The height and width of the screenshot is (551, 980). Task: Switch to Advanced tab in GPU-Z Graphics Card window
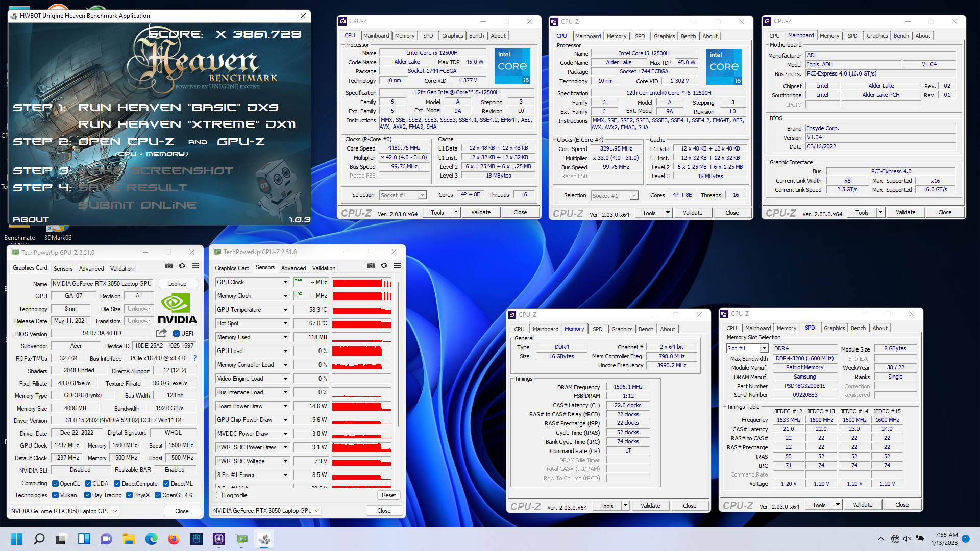tap(91, 269)
